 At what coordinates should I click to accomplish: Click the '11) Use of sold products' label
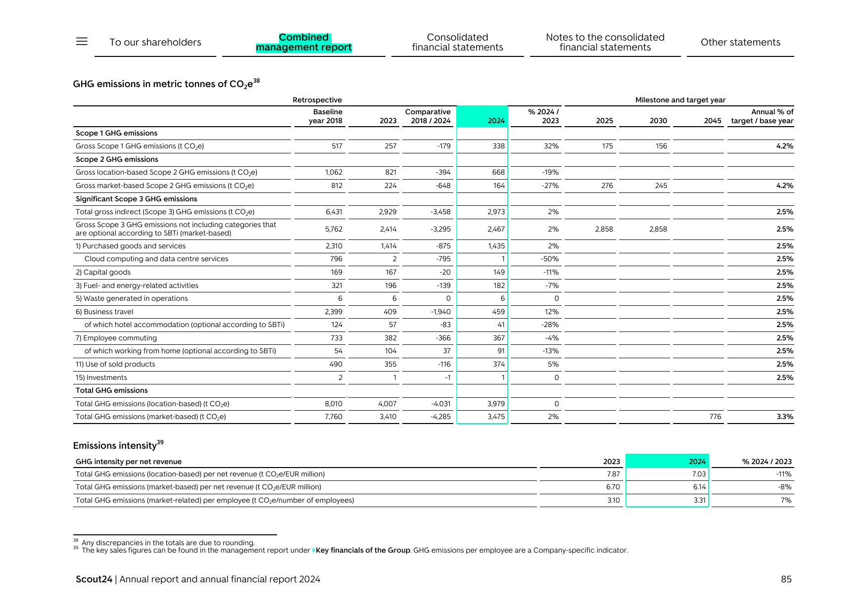tap(115, 364)
